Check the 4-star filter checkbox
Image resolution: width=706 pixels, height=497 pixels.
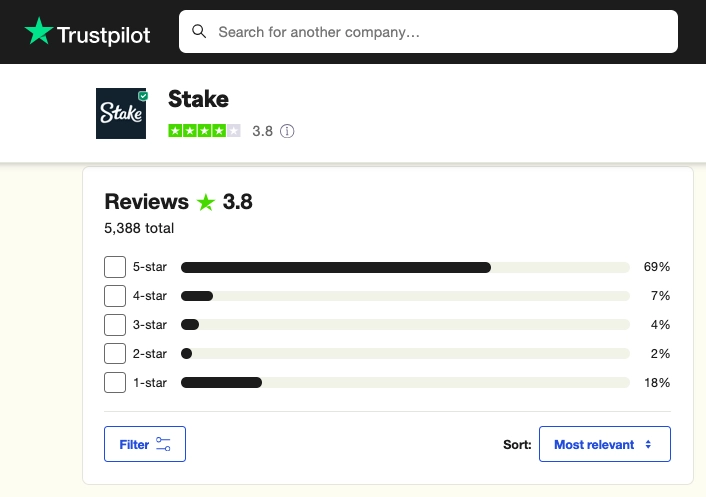(x=115, y=296)
